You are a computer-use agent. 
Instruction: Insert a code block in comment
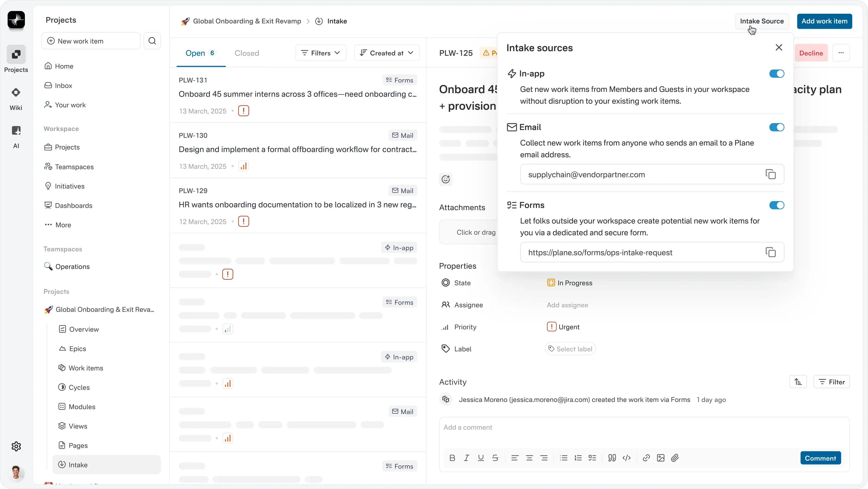tap(626, 458)
